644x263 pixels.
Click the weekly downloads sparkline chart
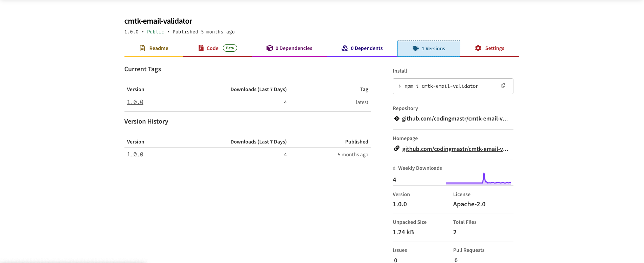(478, 179)
